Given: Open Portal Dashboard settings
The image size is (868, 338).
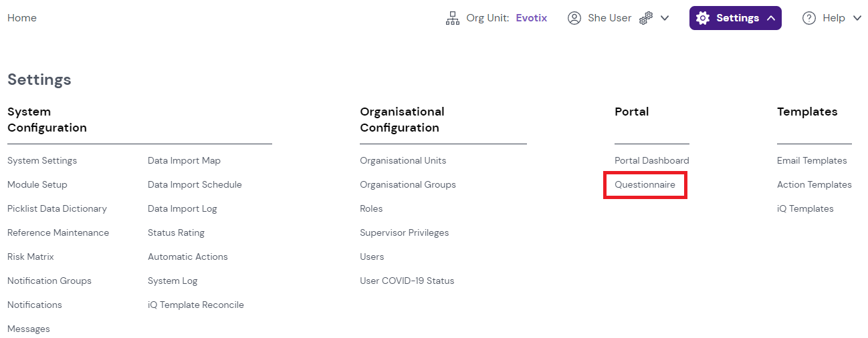Looking at the screenshot, I should coord(651,160).
